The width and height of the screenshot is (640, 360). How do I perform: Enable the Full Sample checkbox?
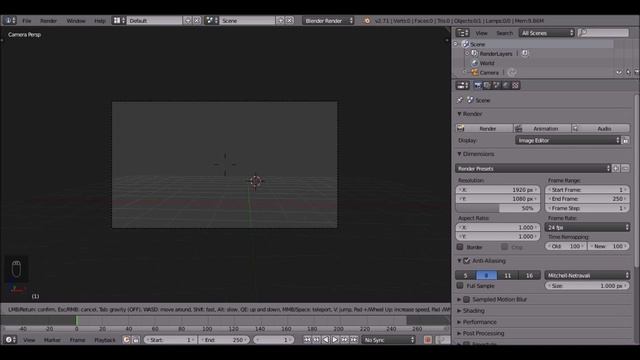click(460, 286)
